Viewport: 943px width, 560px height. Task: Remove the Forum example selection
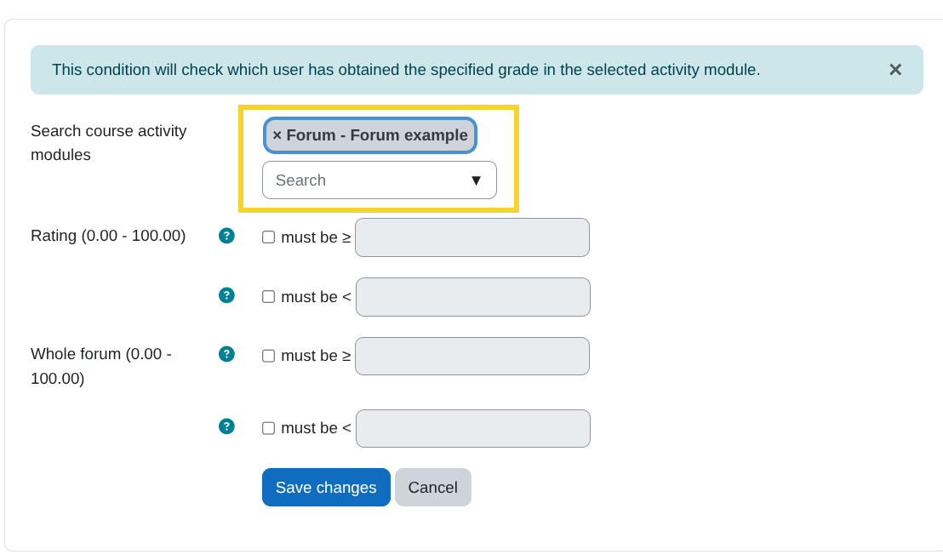(277, 134)
